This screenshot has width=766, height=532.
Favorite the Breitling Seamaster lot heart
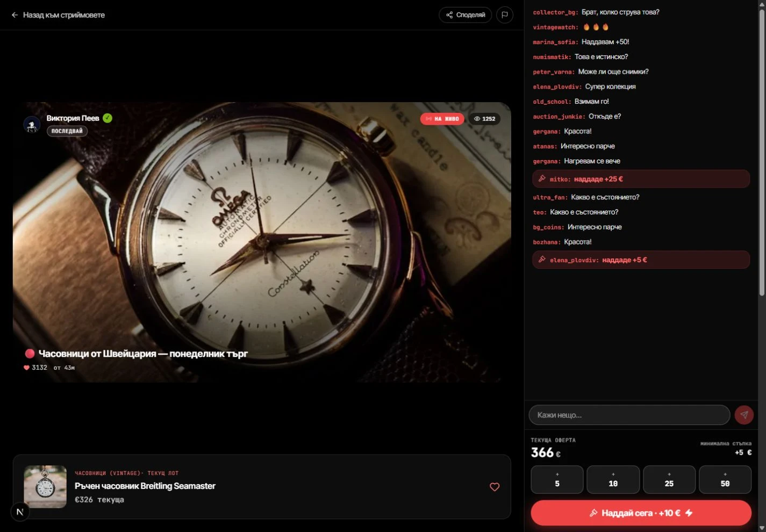[495, 487]
